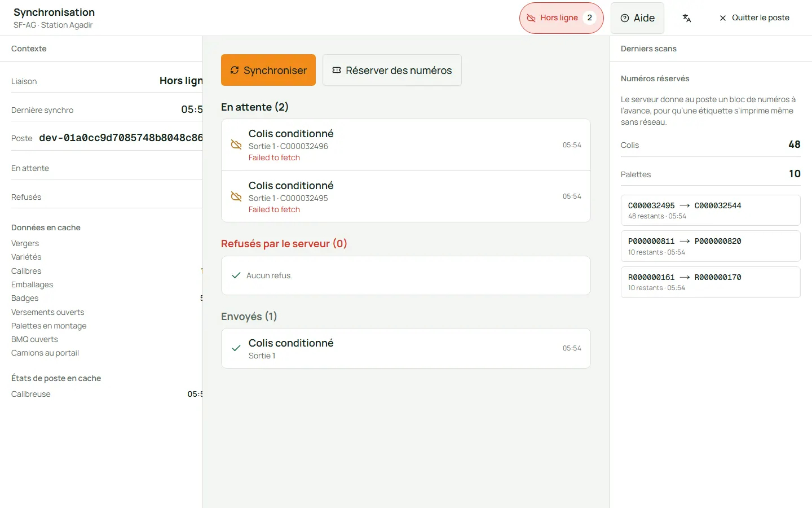Click the pending count badge 2
Image resolution: width=812 pixels, height=508 pixels.
click(x=589, y=18)
